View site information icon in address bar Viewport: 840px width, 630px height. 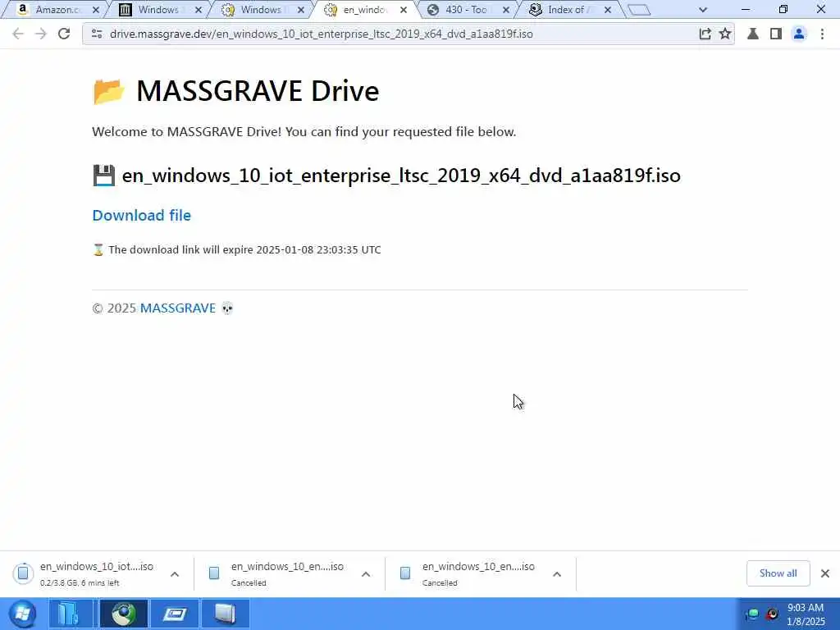click(97, 34)
